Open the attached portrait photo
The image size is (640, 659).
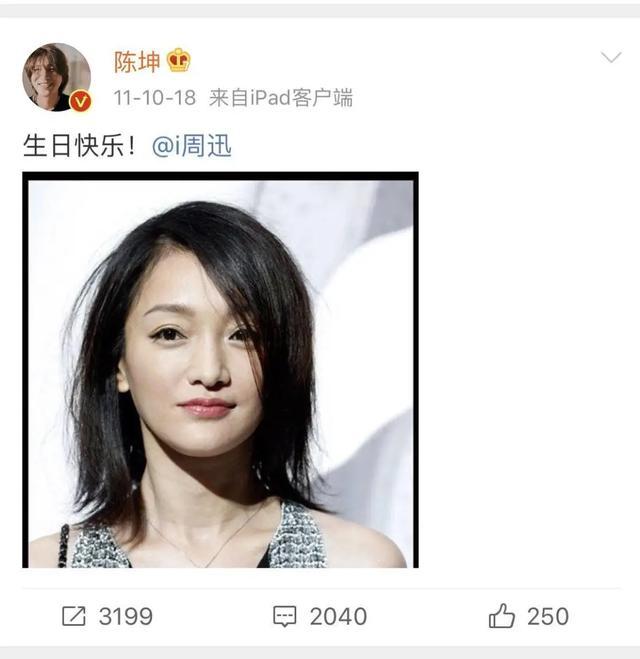point(220,370)
